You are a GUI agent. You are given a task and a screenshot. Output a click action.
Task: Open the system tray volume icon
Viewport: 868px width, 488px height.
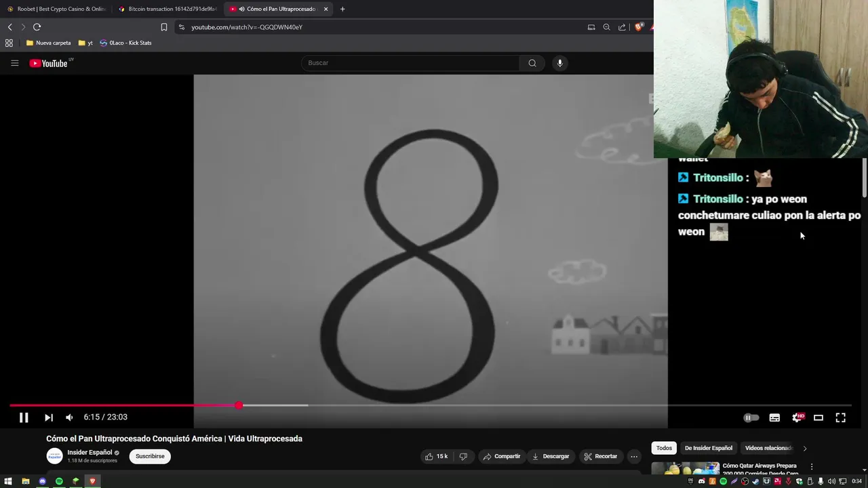point(831,481)
